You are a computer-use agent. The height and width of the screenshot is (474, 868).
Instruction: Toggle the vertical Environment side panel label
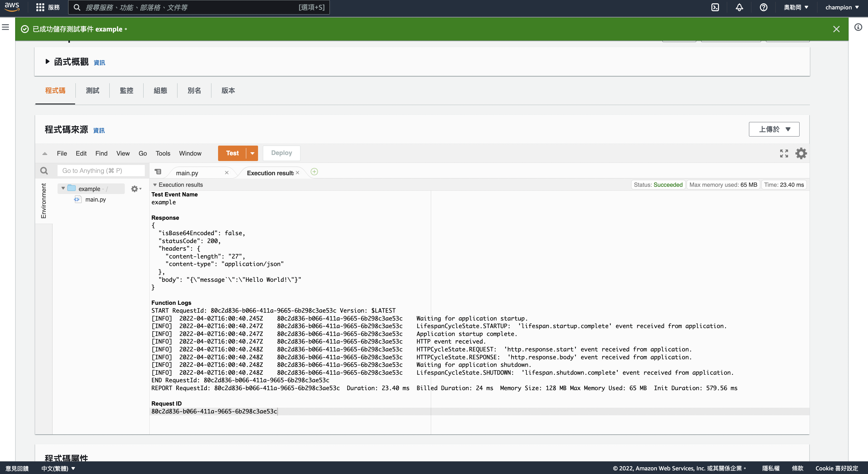point(44,201)
